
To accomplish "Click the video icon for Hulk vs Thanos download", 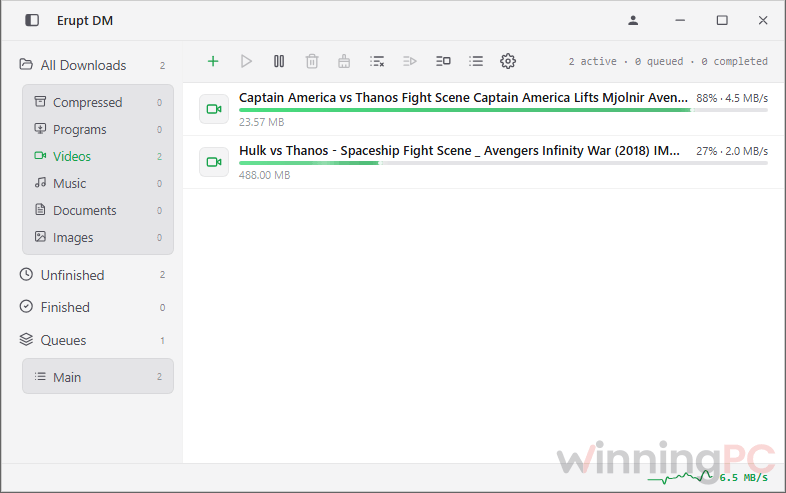I will pos(214,162).
